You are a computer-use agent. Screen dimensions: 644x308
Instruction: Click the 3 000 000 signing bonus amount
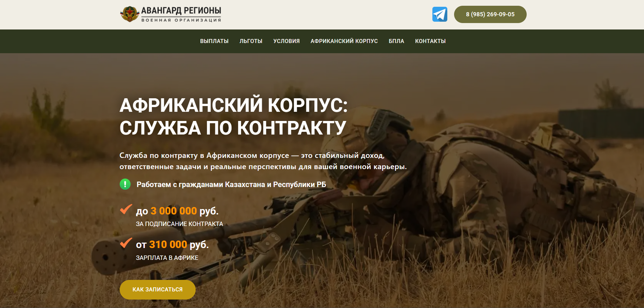point(174,211)
